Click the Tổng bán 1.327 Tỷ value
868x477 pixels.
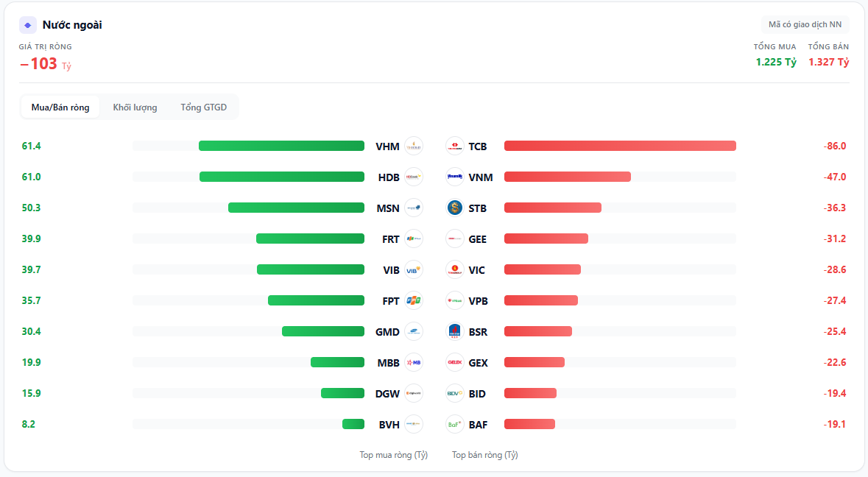click(x=829, y=62)
